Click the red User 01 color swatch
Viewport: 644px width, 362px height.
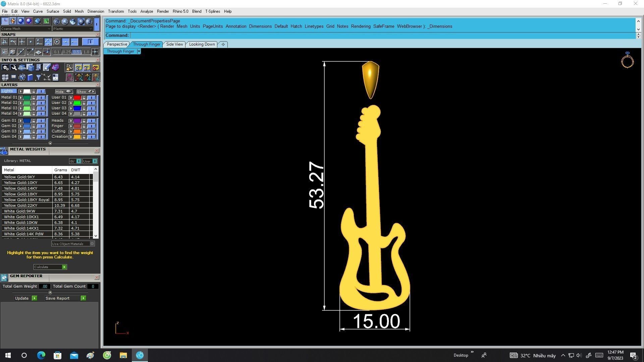(77, 98)
